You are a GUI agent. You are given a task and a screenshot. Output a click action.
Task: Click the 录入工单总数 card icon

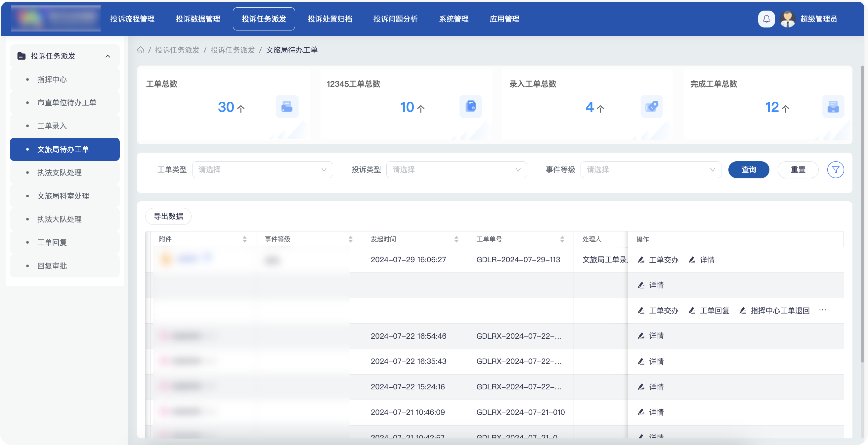click(651, 107)
